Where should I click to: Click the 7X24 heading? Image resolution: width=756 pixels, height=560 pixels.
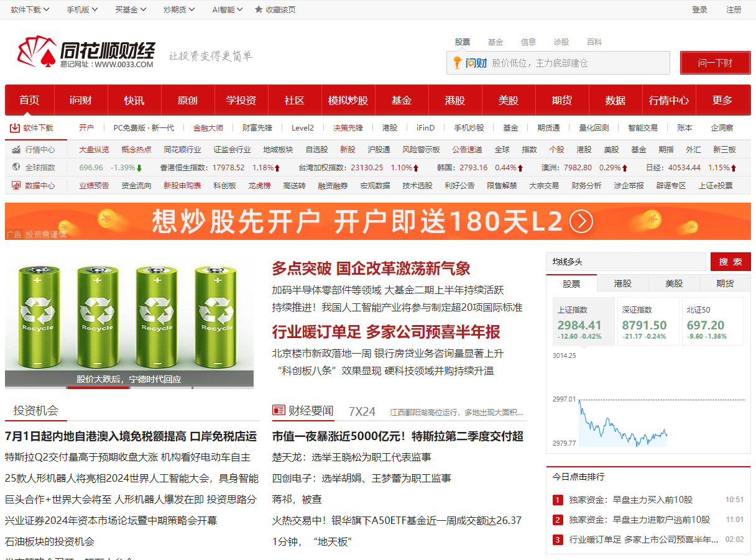pos(362,411)
